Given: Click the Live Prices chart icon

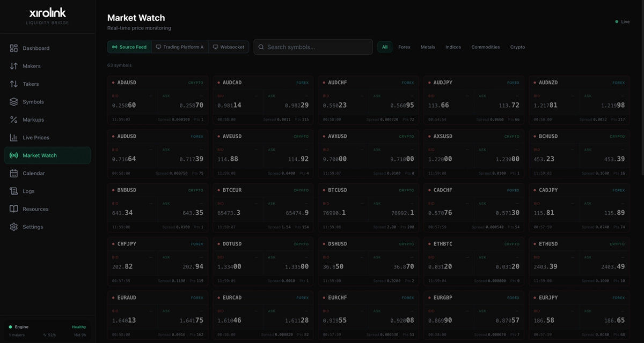Looking at the screenshot, I should 14,138.
